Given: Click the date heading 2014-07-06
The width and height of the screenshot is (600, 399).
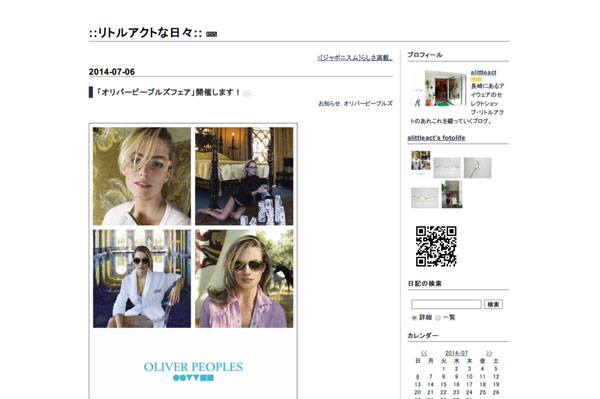Looking at the screenshot, I should [x=112, y=72].
